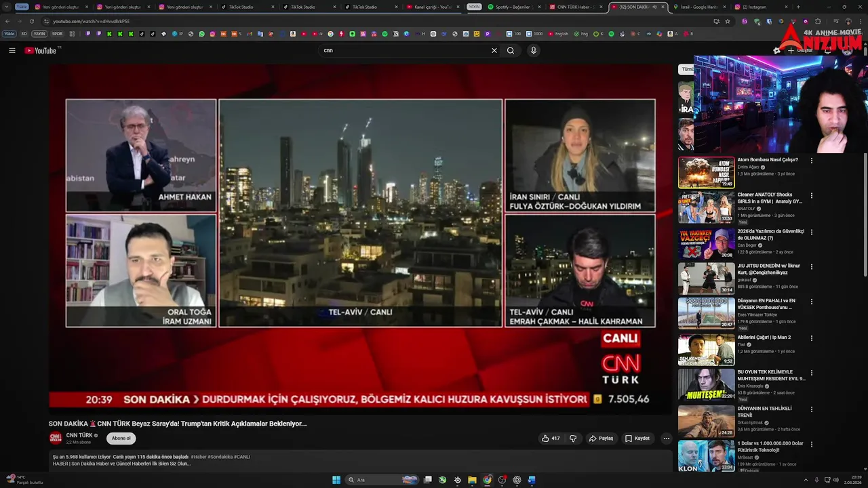
Task: Bookmark this page with the star icon
Action: [728, 21]
